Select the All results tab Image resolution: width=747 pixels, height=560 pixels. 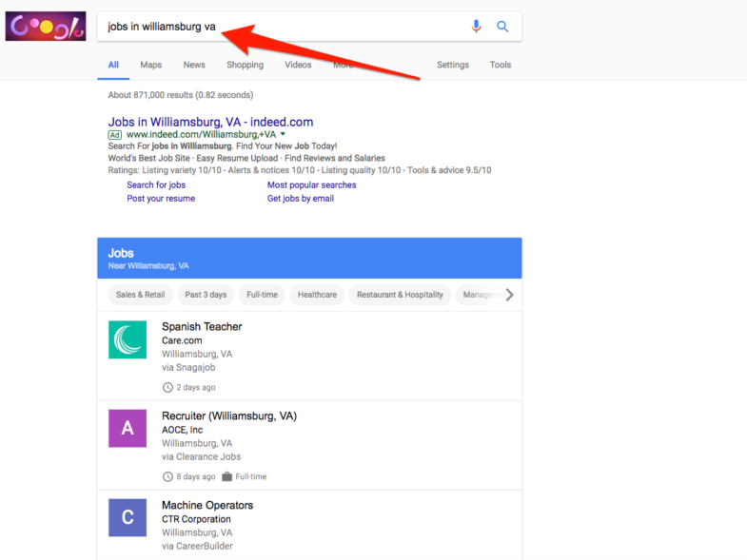113,65
